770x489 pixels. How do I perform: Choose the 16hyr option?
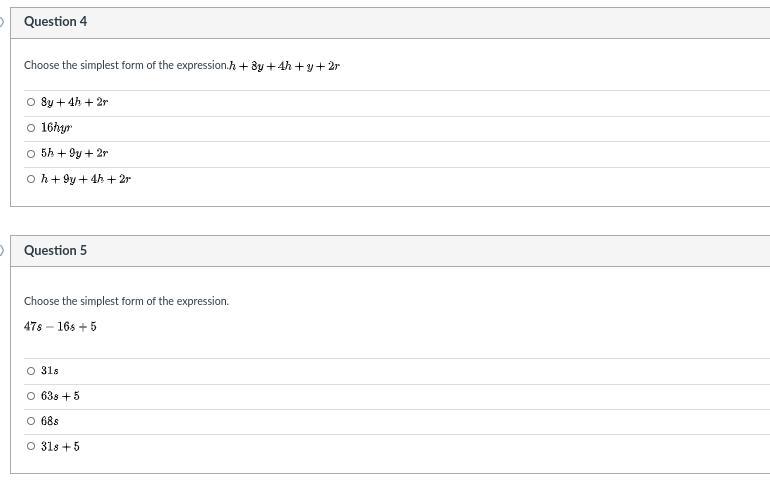31,128
